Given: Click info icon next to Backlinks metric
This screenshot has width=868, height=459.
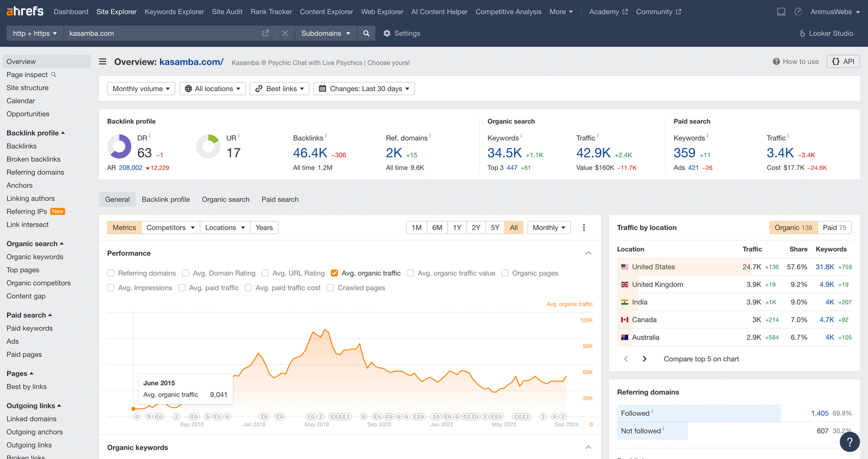Looking at the screenshot, I should coord(325,136).
